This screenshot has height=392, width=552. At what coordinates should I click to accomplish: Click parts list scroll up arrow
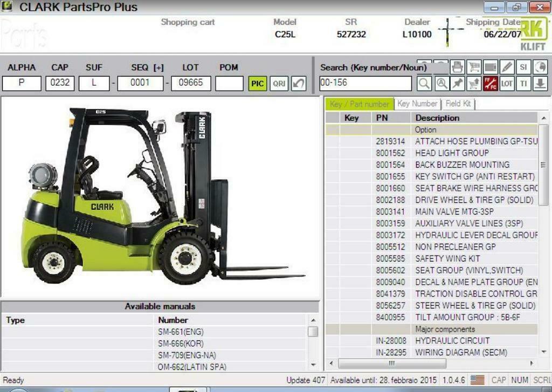(x=544, y=118)
